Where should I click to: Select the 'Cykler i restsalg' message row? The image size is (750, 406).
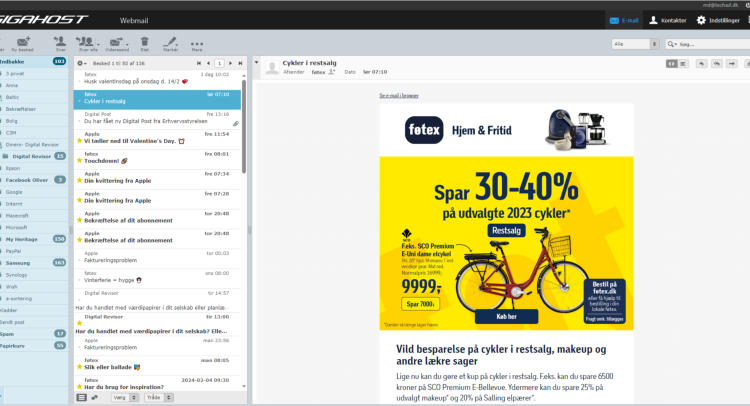click(157, 99)
